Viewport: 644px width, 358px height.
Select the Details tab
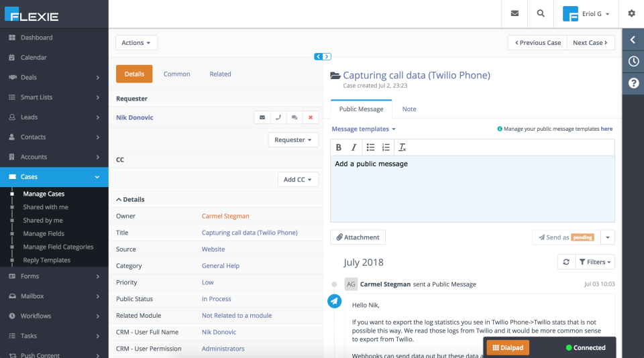134,74
